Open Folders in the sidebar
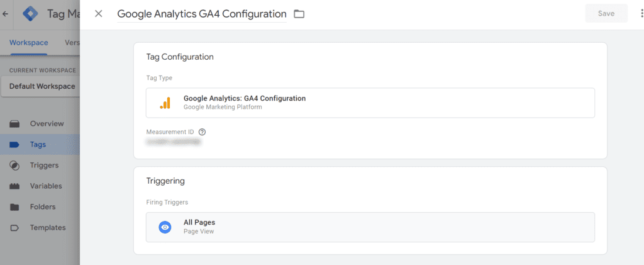This screenshot has height=265, width=644. [43, 206]
